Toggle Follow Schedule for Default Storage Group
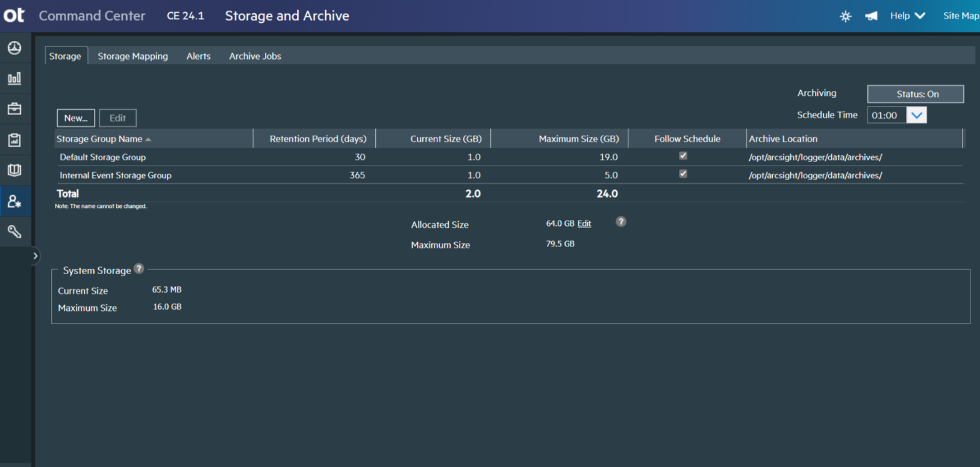 point(683,155)
